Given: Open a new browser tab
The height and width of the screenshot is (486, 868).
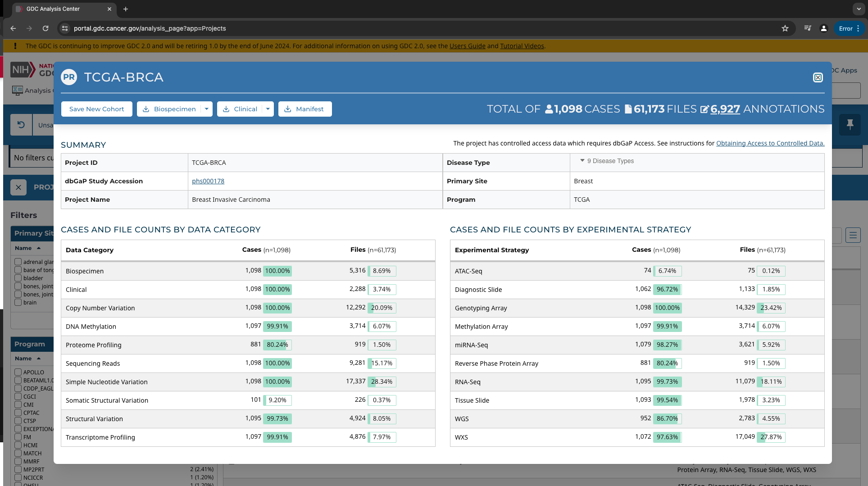Looking at the screenshot, I should click(126, 9).
